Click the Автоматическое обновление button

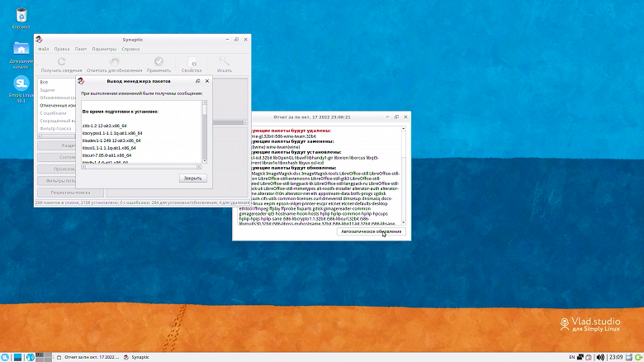(372, 231)
